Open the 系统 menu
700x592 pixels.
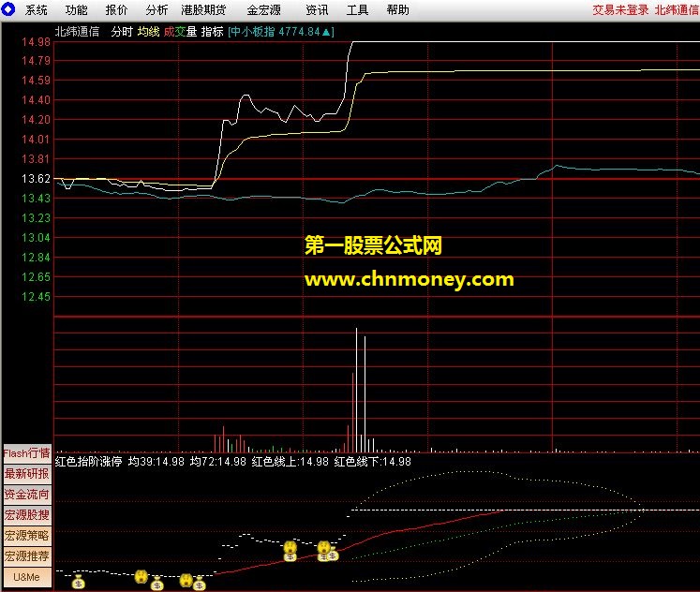[x=37, y=9]
